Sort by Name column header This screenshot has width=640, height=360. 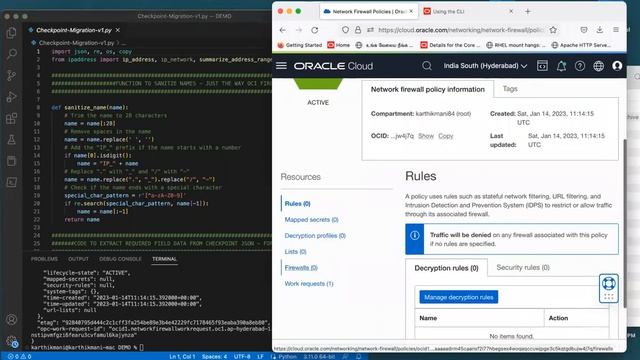tap(428, 318)
